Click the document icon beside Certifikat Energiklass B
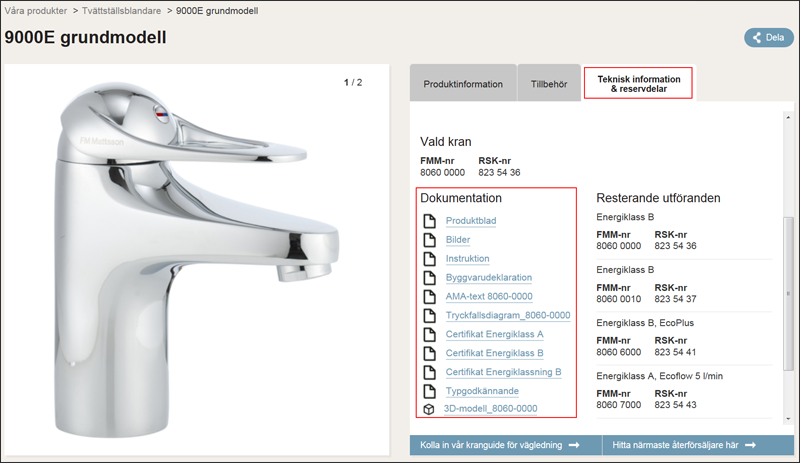 click(430, 353)
